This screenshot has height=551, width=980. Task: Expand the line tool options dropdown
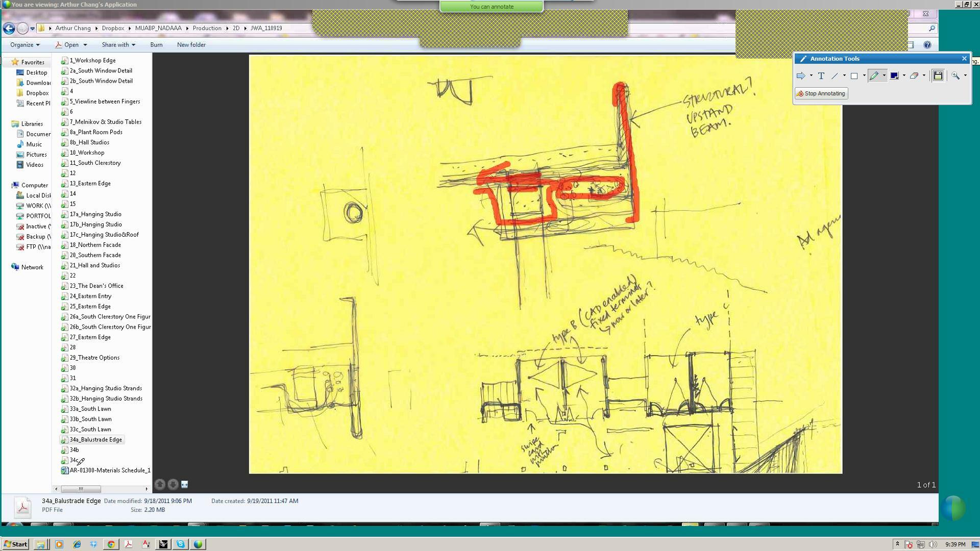click(844, 76)
